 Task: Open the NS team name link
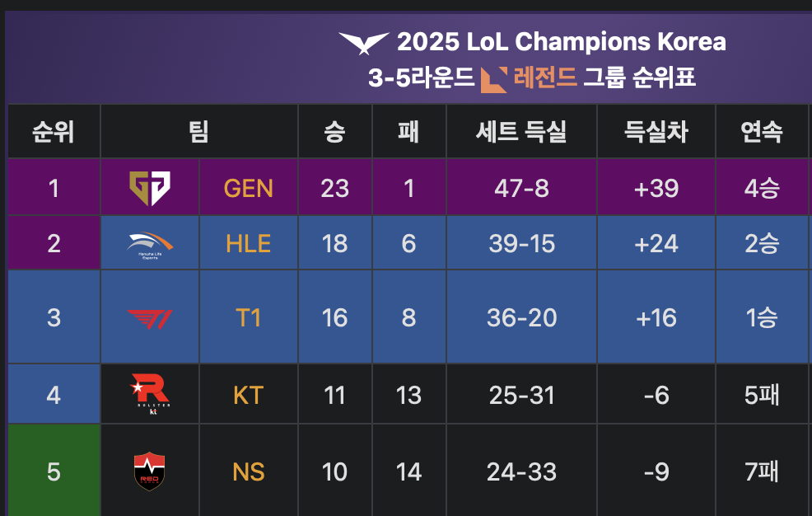(x=248, y=472)
